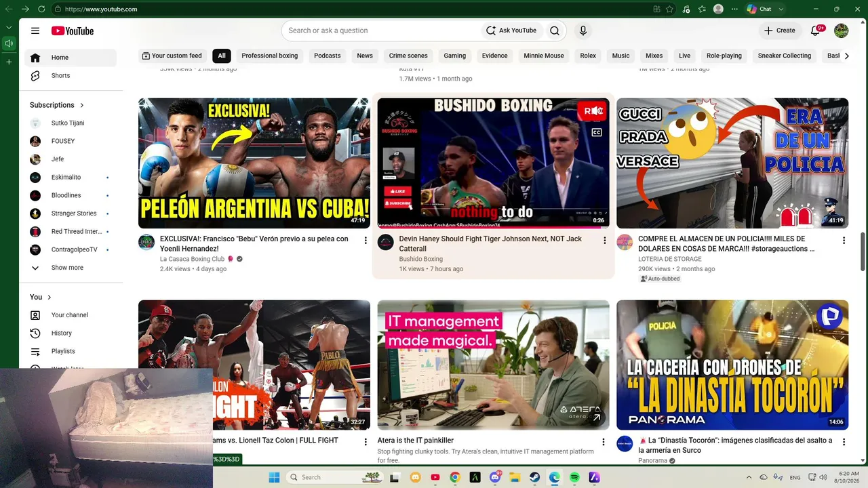Open Chrome from the taskbar
Screen dimensions: 868x488
click(455, 477)
